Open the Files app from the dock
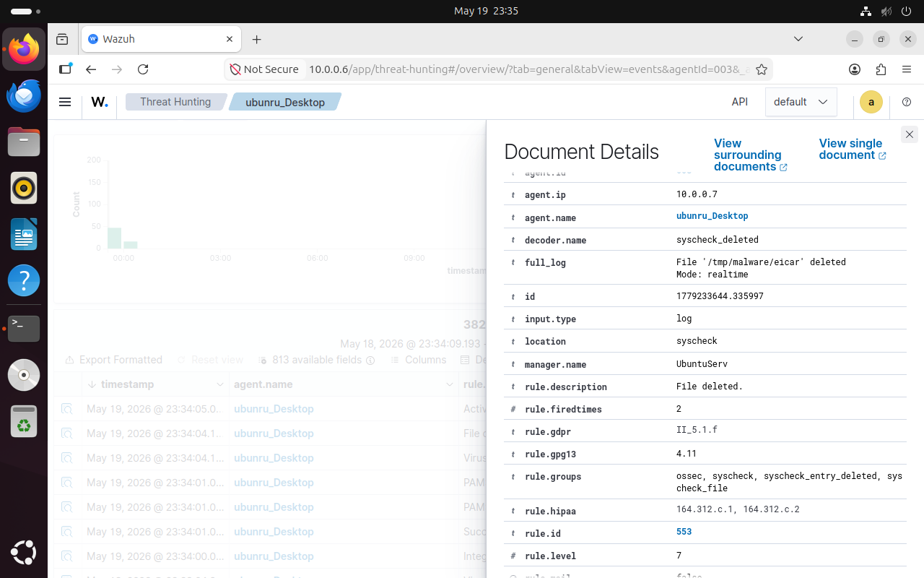Screen dimensions: 924x578 24,142
